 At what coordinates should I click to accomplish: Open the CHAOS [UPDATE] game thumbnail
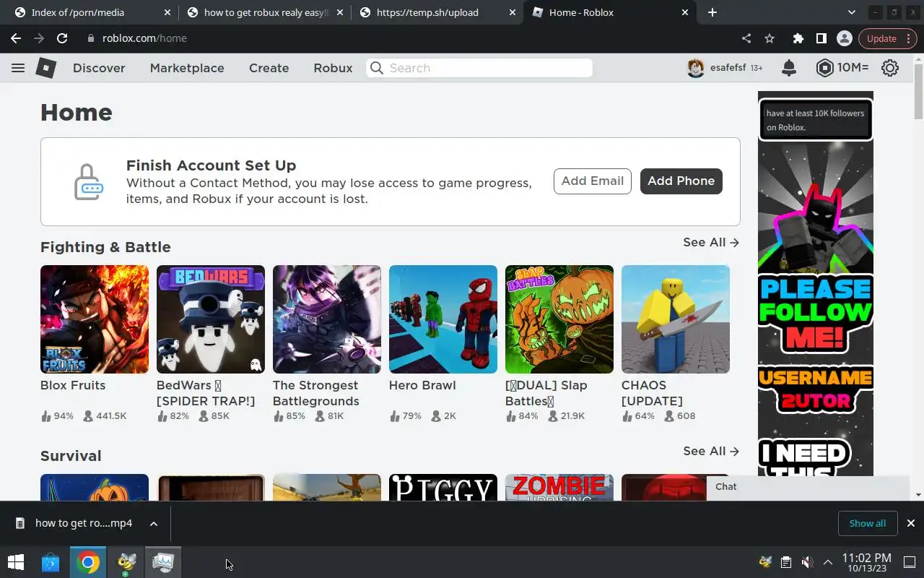click(x=676, y=319)
